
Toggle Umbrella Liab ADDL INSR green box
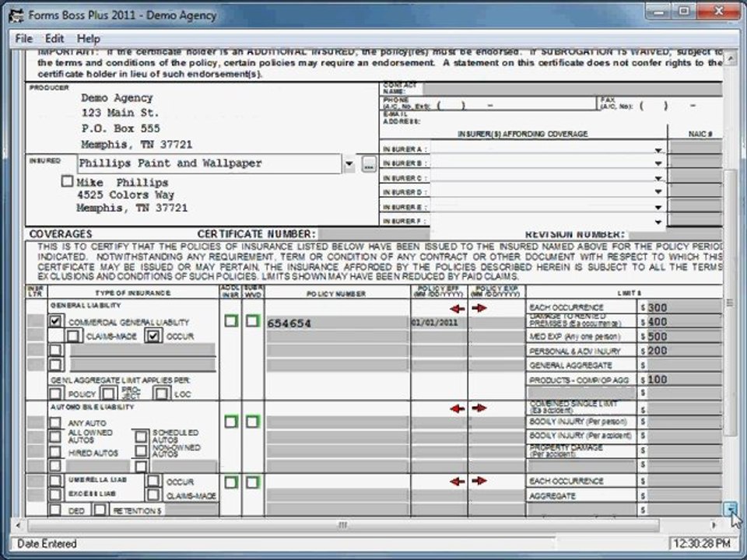(231, 482)
